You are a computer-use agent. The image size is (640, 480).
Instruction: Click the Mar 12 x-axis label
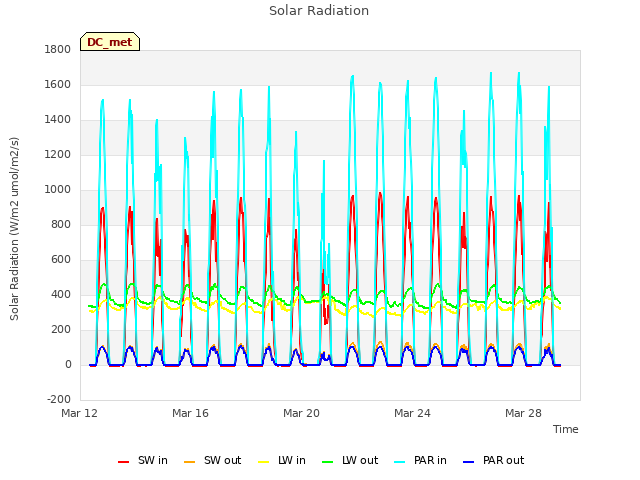pos(80,413)
